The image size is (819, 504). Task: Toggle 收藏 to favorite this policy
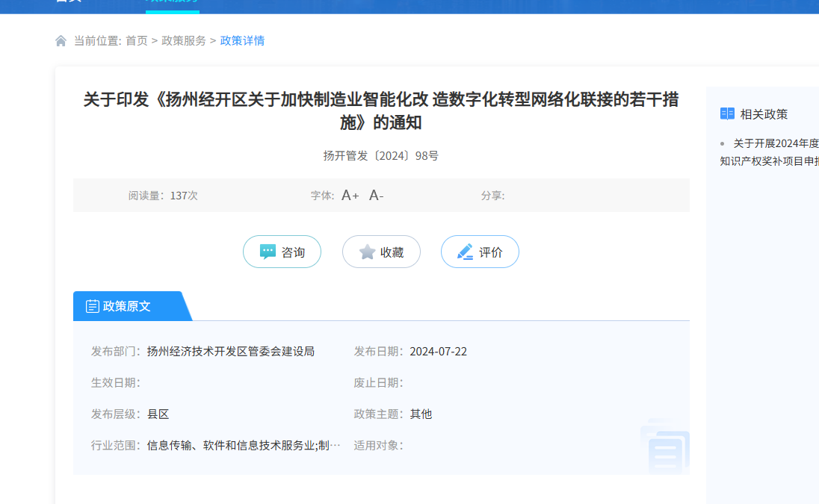(x=381, y=252)
